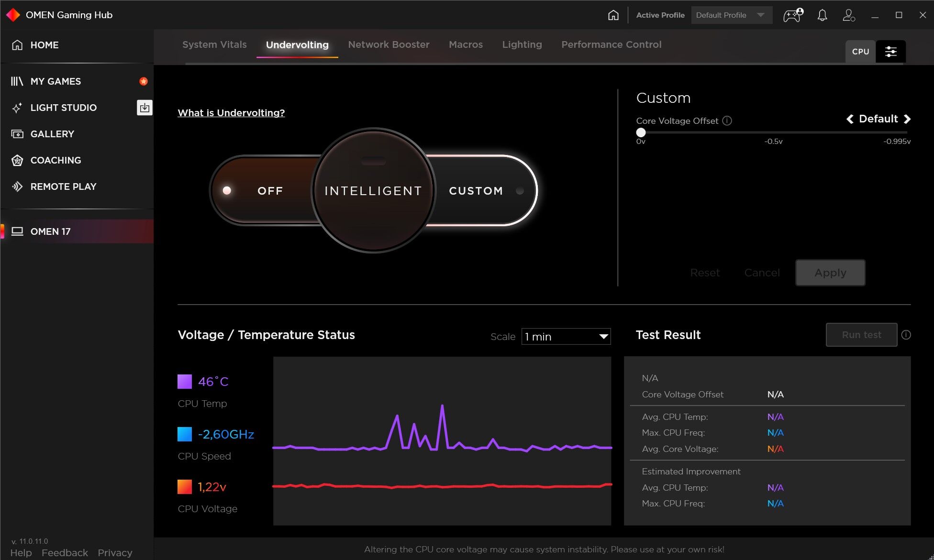Click the Remote Play icon in sidebar
The image size is (934, 560).
click(x=17, y=187)
